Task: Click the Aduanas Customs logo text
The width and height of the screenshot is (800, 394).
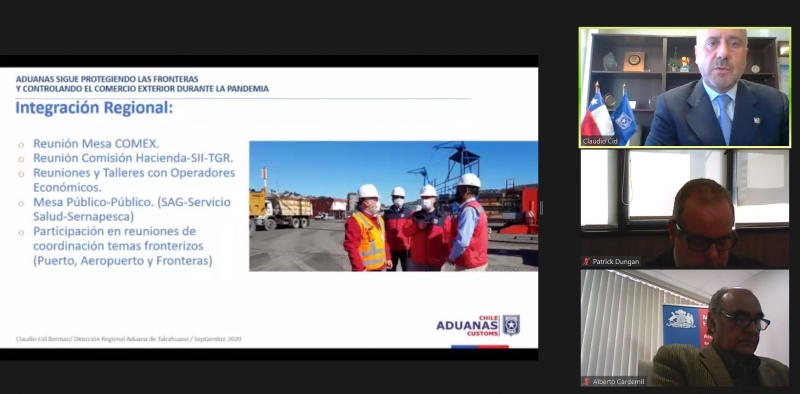Action: pos(467,326)
